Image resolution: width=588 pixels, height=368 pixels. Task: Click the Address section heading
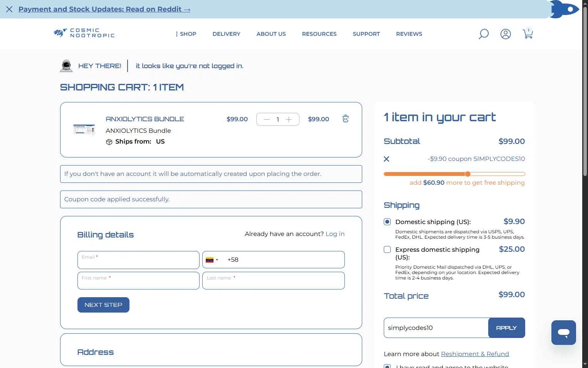pos(96,352)
